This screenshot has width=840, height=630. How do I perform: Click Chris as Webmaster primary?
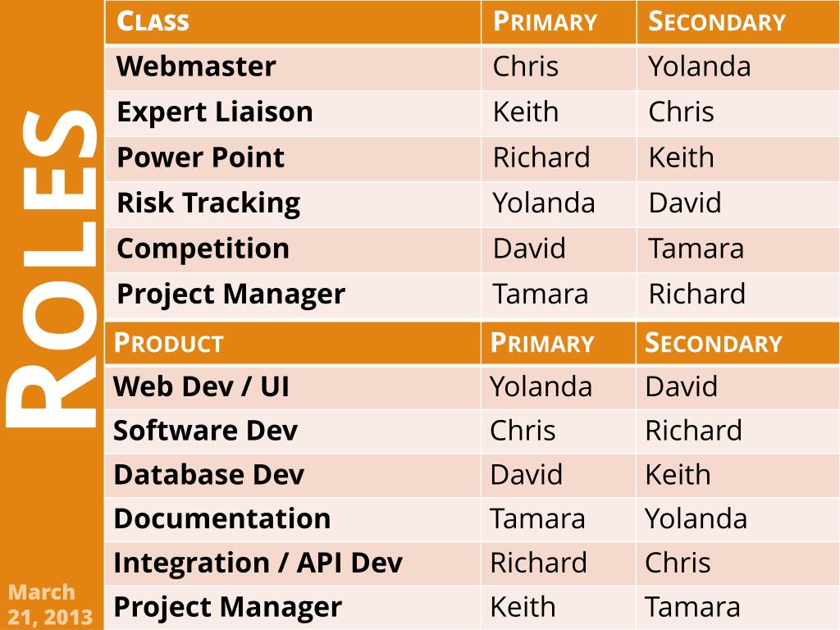526,66
